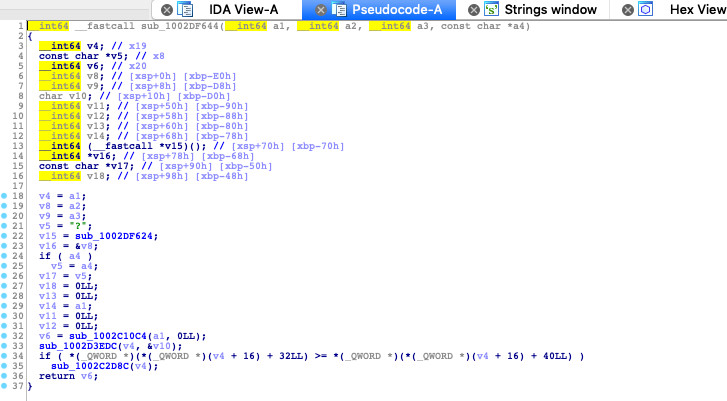The height and width of the screenshot is (401, 727).
Task: Click function name sub_1002DF644 in the signature
Action: (179, 26)
